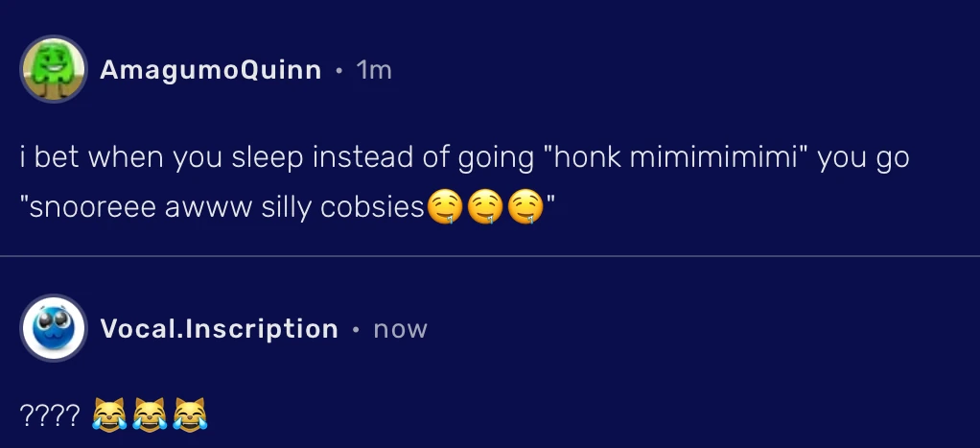The height and width of the screenshot is (448, 980).
Task: Click the middle crying cat emoji
Action: pos(150,416)
